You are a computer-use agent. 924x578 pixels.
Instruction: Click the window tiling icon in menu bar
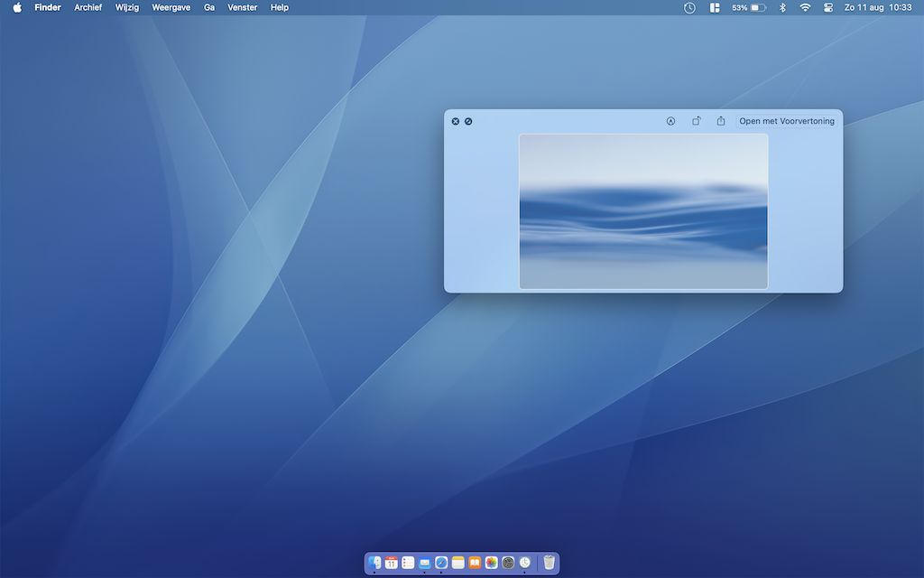715,7
